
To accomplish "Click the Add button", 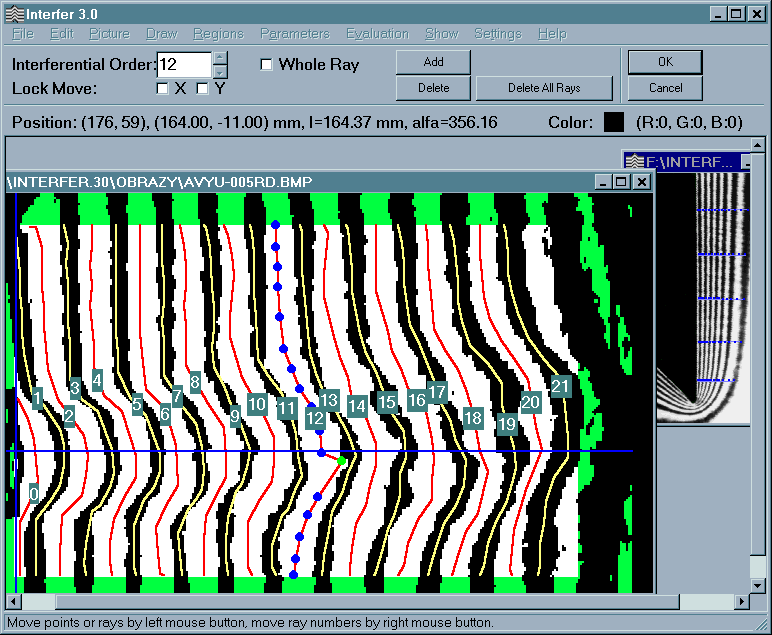I will click(x=433, y=62).
